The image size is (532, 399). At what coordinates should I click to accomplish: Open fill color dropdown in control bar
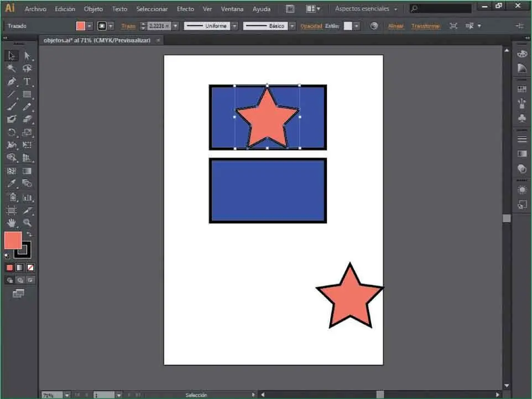point(89,26)
